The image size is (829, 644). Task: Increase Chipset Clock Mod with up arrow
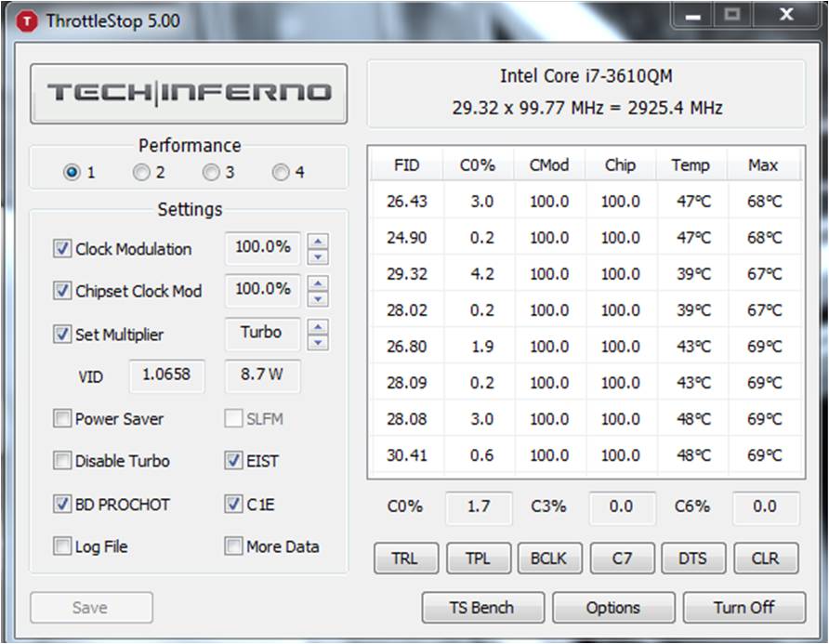(x=318, y=283)
